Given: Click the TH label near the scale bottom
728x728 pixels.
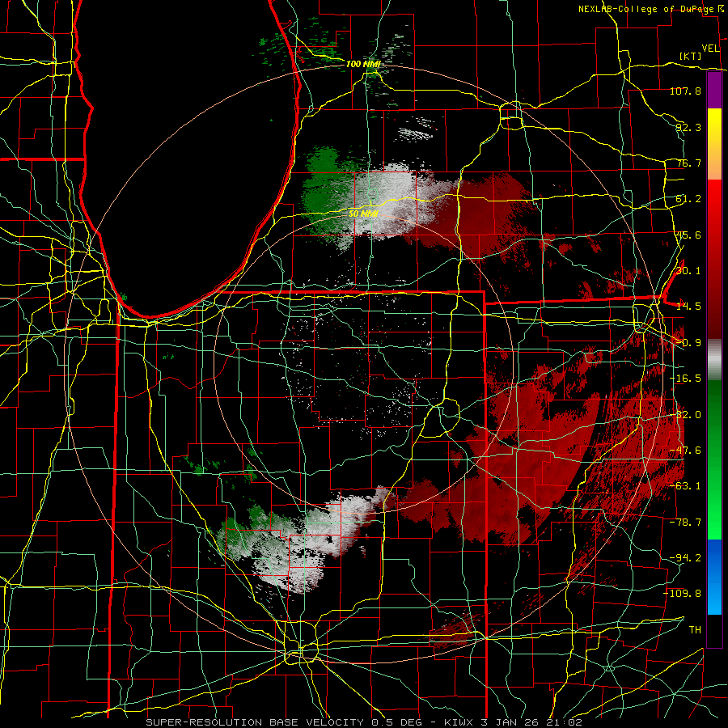Looking at the screenshot, I should [695, 630].
